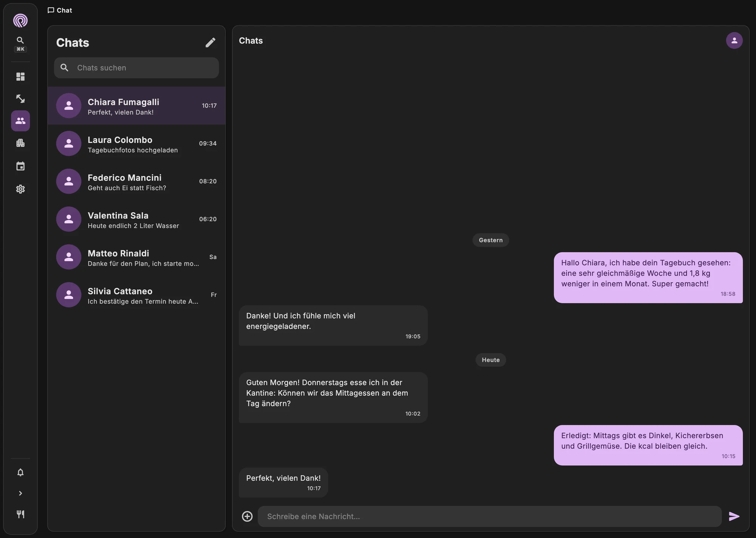
Task: Click message 'Hallo Chiara, ich habe dein Tagebuch'
Action: [648, 277]
